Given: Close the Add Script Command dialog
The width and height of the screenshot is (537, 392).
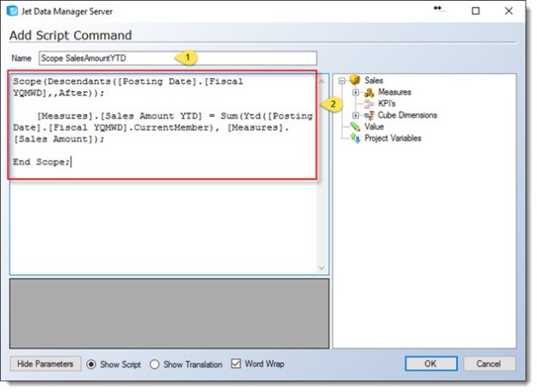Looking at the screenshot, I should (509, 11).
